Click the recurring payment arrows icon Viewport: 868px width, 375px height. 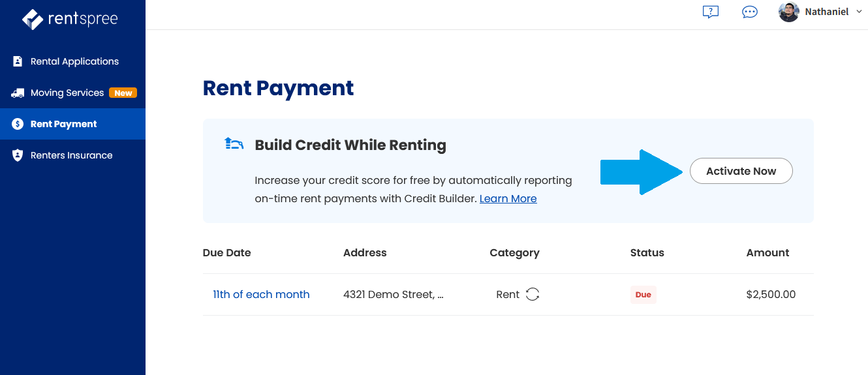tap(533, 294)
